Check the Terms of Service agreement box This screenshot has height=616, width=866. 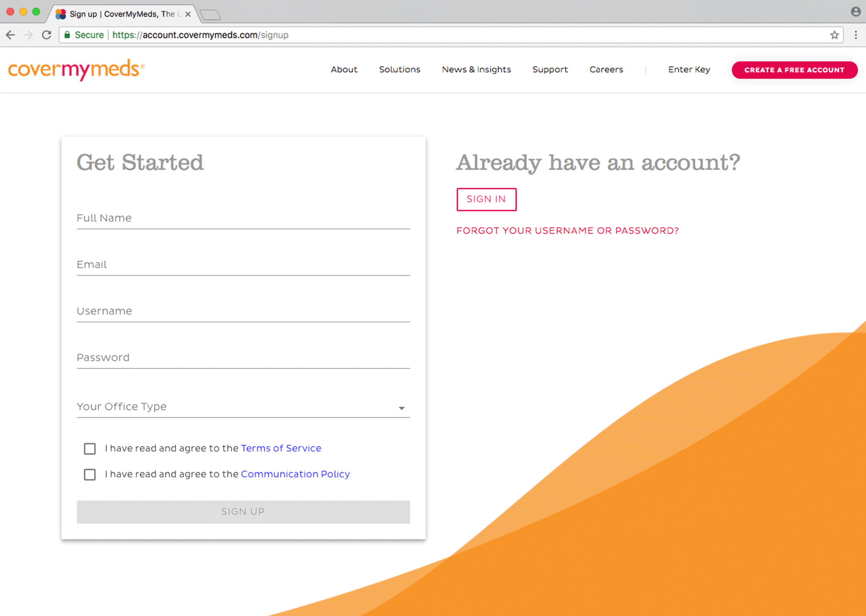click(x=90, y=448)
